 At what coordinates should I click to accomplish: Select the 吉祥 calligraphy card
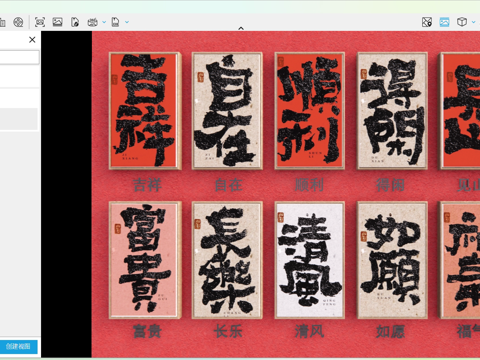pyautogui.click(x=145, y=111)
